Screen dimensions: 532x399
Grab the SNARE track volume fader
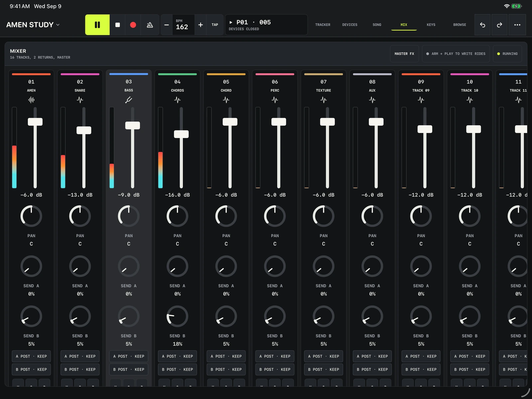[x=84, y=130]
